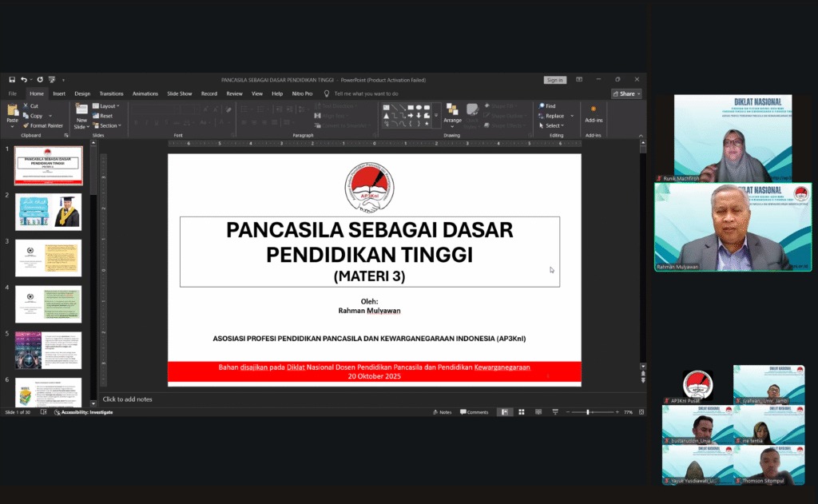This screenshot has width=818, height=504.
Task: Open the Transitions ribbon tab
Action: [x=111, y=93]
